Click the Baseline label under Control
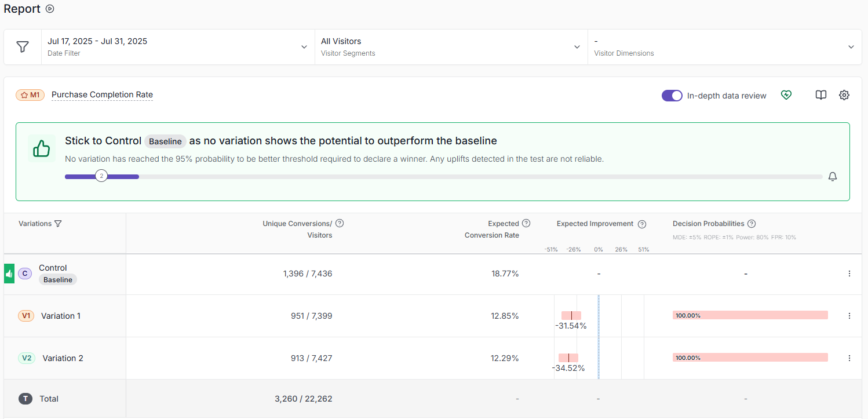868x419 pixels. 57,279
